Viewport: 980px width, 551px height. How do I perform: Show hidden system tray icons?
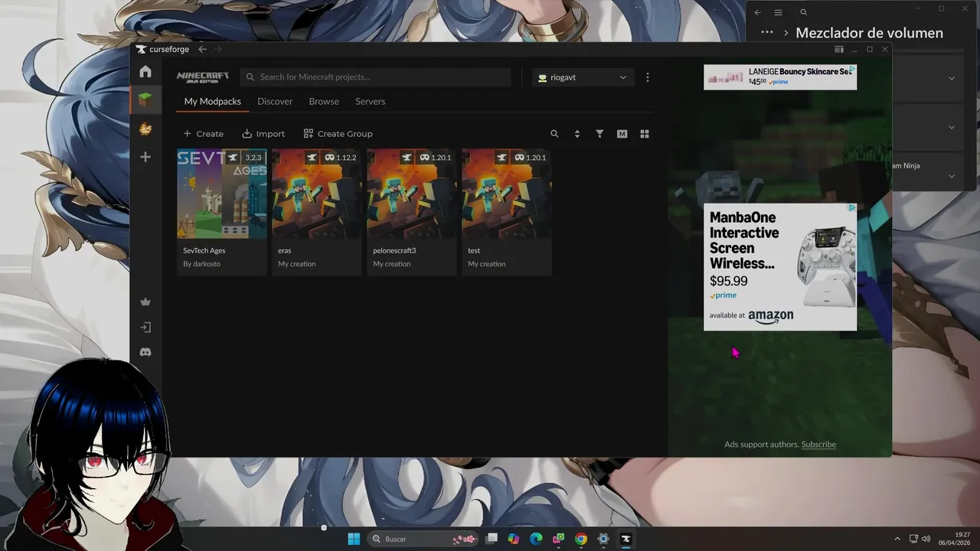click(x=897, y=539)
